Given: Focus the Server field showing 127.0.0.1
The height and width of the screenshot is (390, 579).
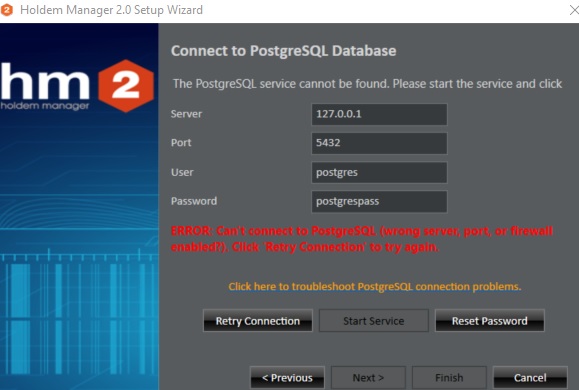Looking at the screenshot, I should tap(379, 114).
